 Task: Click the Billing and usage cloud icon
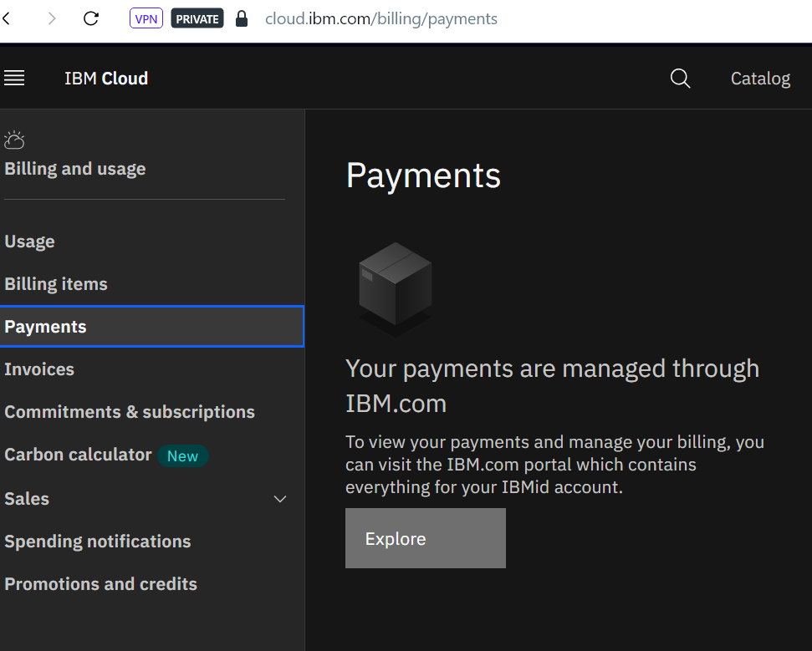(x=14, y=140)
